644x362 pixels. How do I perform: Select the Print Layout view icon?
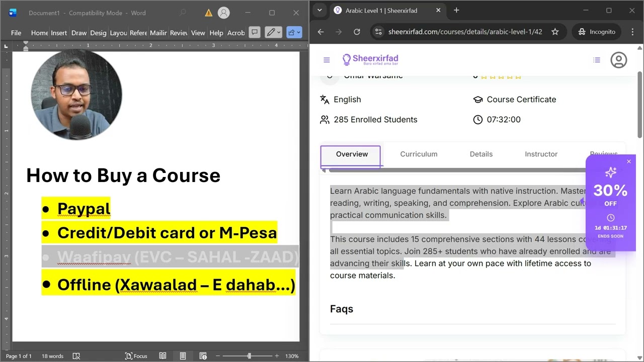click(183, 356)
